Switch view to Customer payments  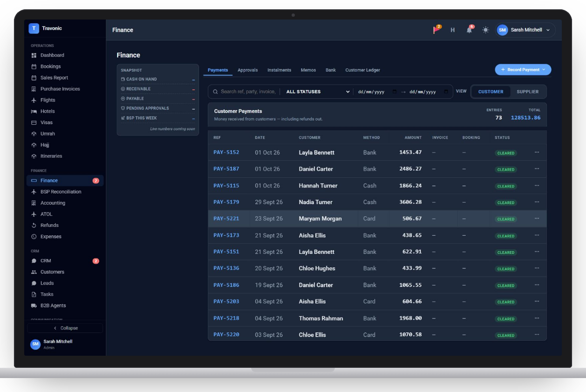click(x=491, y=92)
